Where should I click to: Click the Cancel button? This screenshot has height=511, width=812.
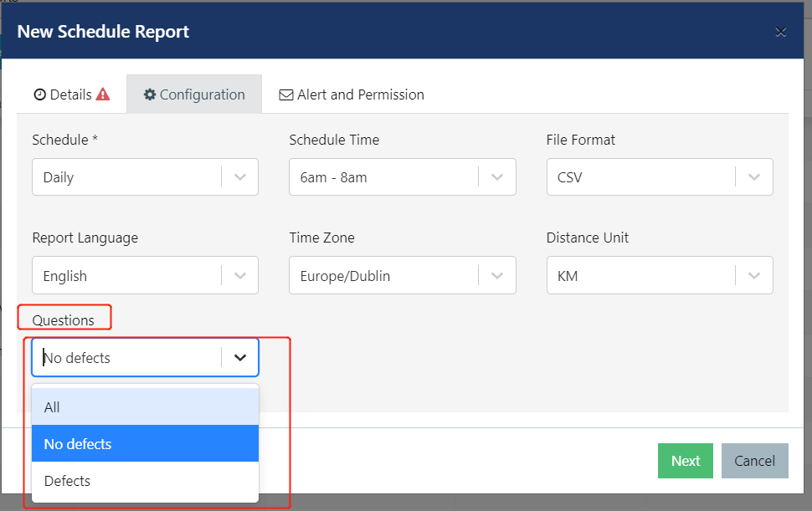754,461
